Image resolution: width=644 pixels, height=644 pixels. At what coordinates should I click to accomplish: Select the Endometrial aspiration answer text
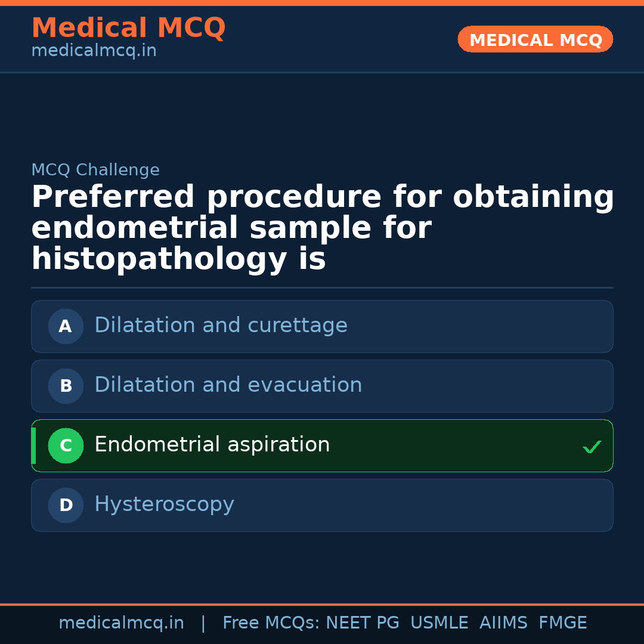pos(212,445)
